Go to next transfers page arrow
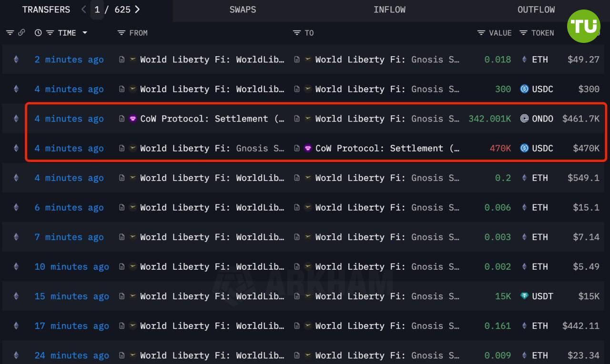 (x=138, y=10)
